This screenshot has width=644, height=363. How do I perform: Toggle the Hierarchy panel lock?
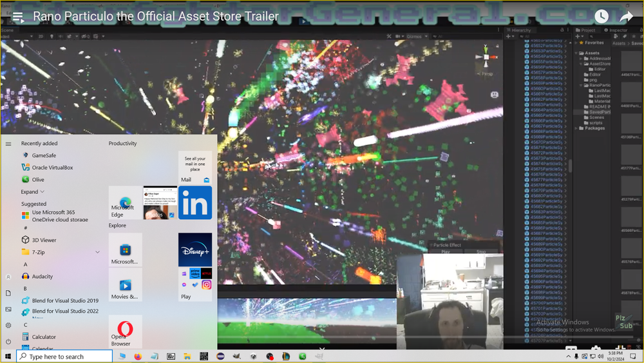[x=562, y=30]
